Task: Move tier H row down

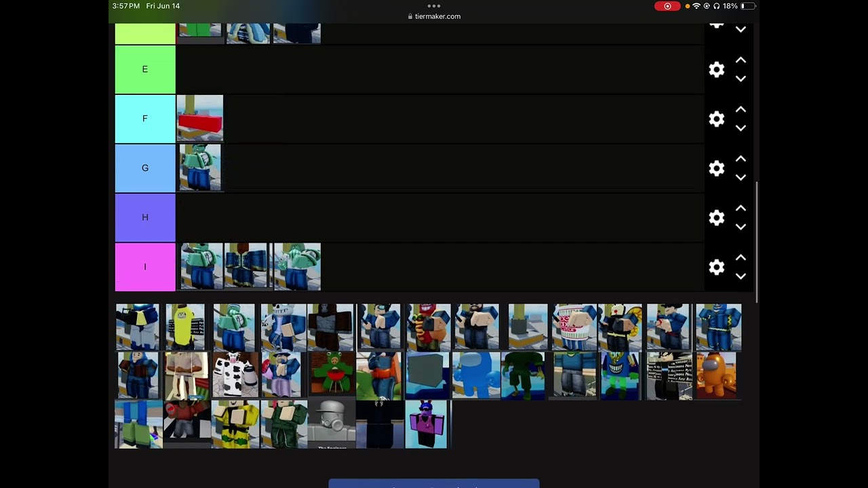Action: point(741,227)
